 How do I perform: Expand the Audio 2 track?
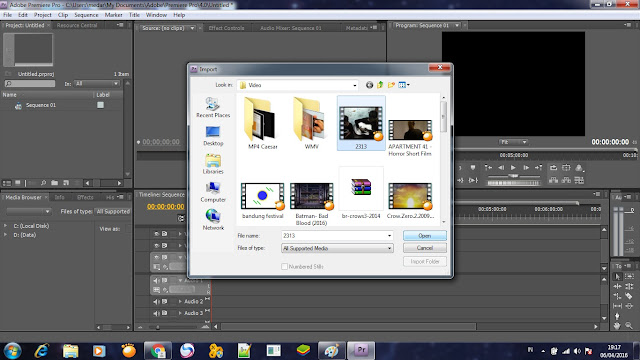[x=180, y=301]
